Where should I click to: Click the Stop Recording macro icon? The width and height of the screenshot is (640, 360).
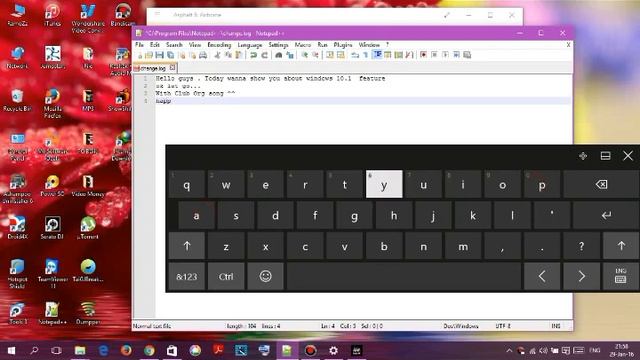tap(434, 55)
